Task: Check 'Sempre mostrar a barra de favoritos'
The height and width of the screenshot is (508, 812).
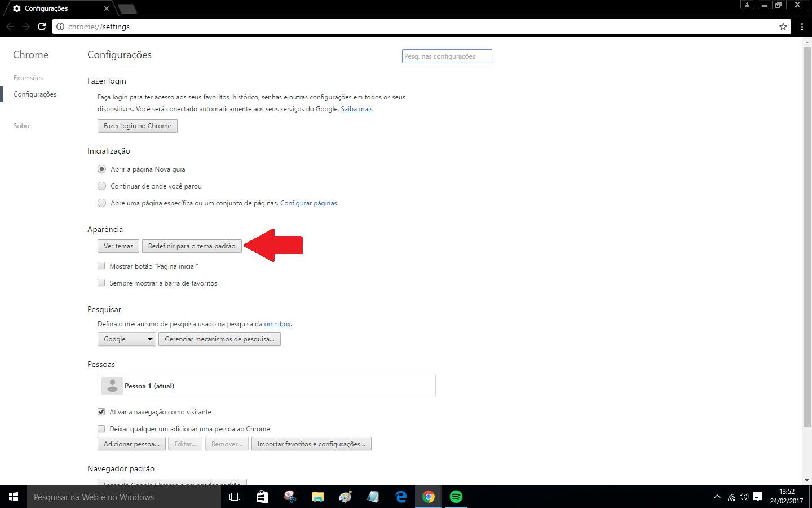Action: pos(101,282)
